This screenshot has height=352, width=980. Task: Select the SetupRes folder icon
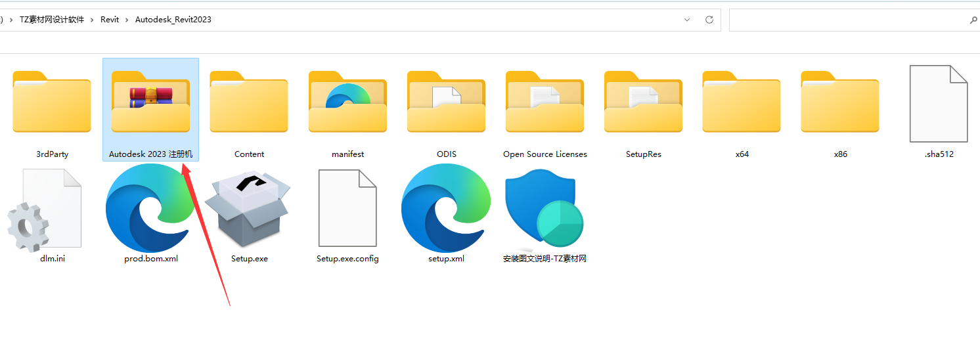pos(643,102)
